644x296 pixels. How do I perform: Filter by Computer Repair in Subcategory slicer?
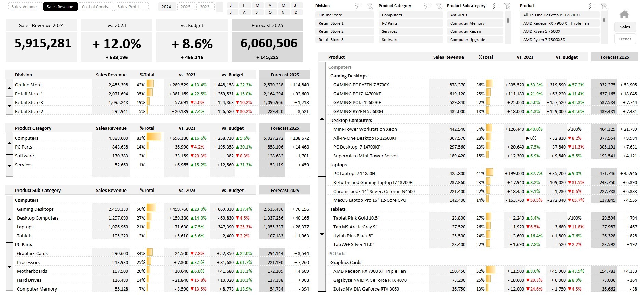[x=475, y=31]
